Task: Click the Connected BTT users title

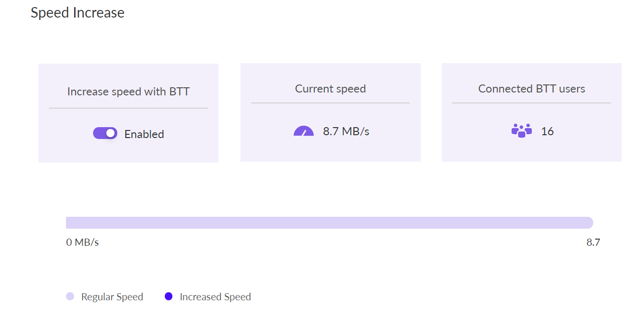Action: coord(531,89)
